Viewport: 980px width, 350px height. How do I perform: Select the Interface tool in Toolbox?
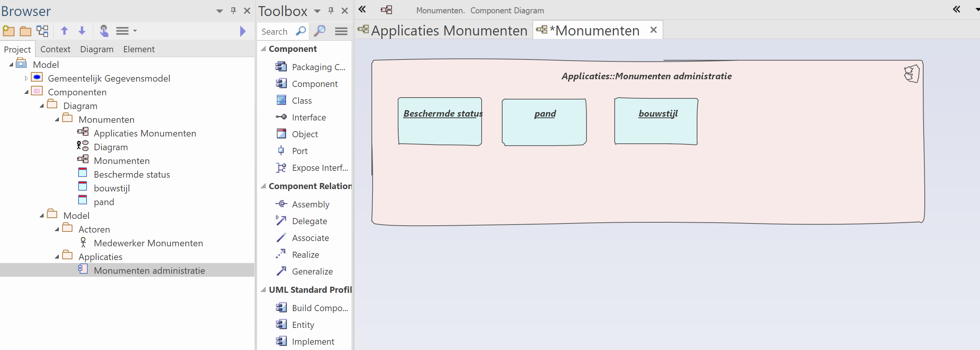(308, 117)
